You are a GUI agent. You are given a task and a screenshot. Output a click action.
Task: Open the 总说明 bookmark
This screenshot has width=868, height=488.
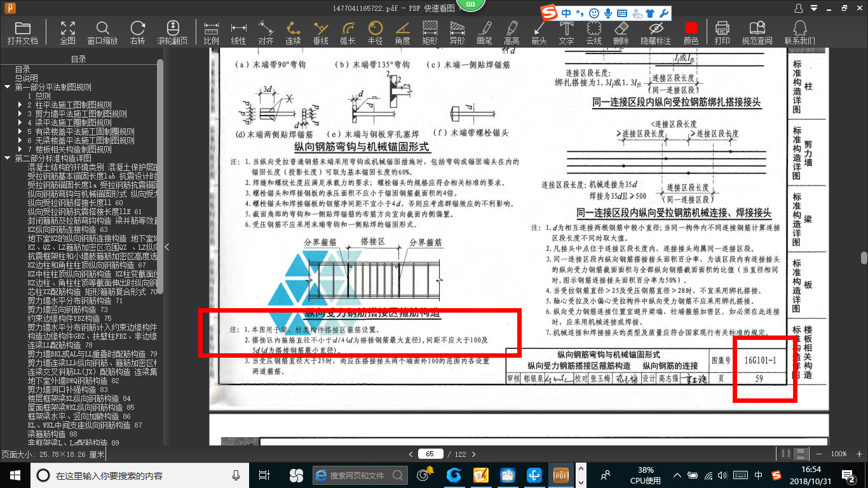point(26,78)
